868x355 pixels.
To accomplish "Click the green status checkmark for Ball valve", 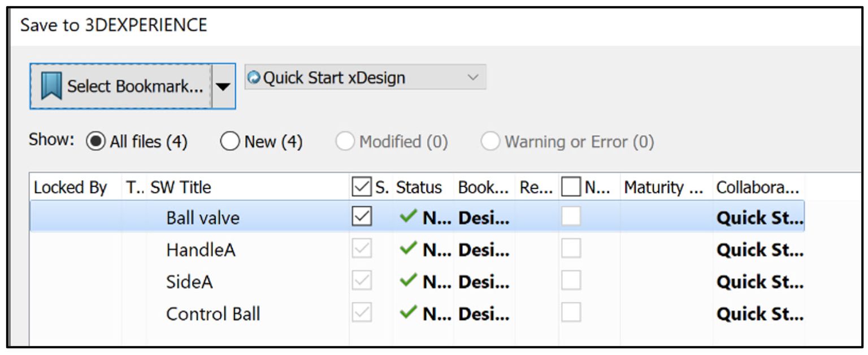I will point(408,218).
